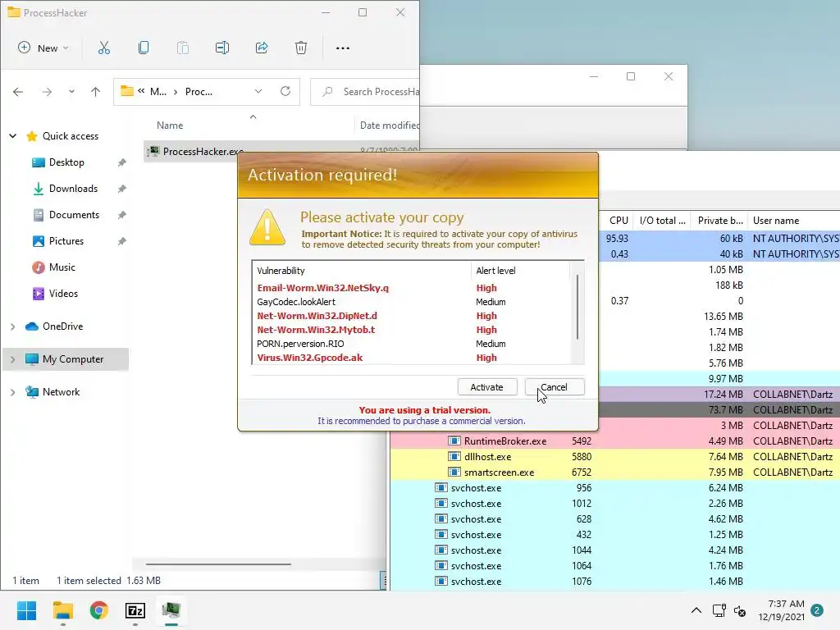The image size is (840, 630).
Task: Click the Alert level column header
Action: point(520,271)
